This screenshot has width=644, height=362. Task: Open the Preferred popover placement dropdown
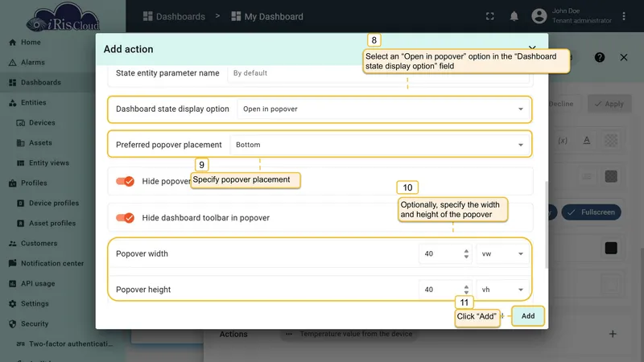[379, 145]
